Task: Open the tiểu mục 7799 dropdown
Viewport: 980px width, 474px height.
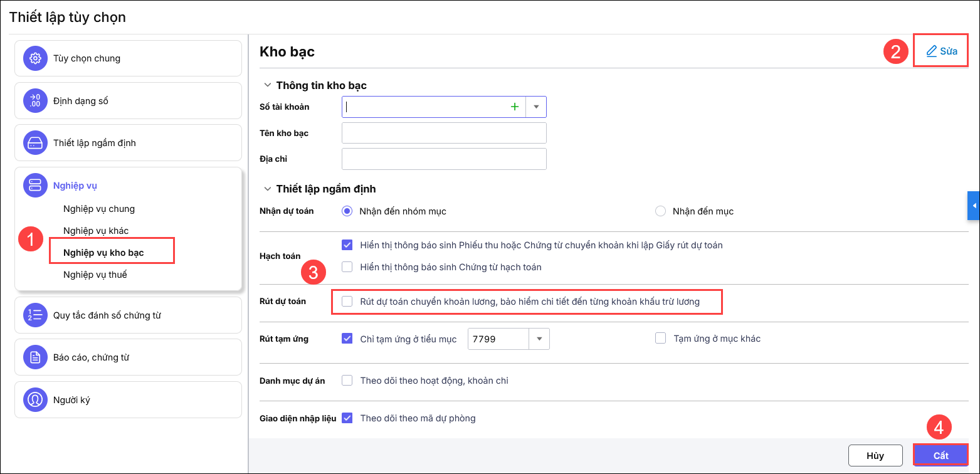Action: point(539,339)
